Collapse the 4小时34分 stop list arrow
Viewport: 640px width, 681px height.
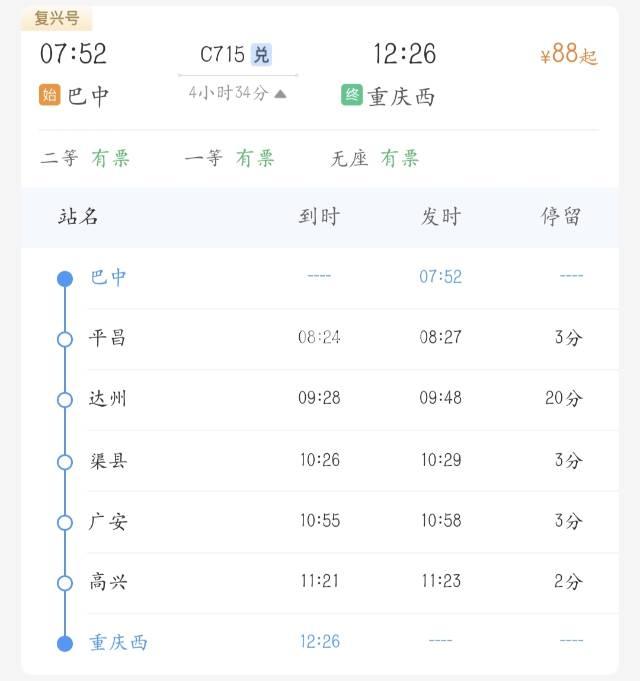(x=281, y=94)
